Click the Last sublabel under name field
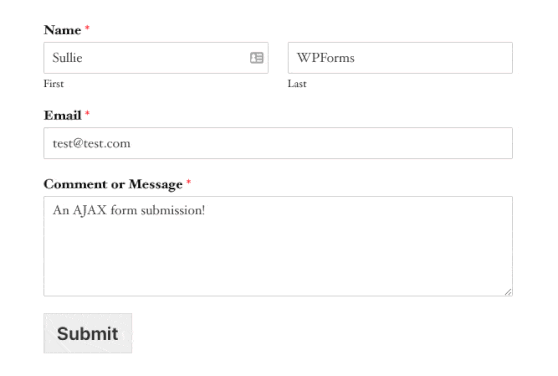The height and width of the screenshot is (376, 558). (297, 84)
